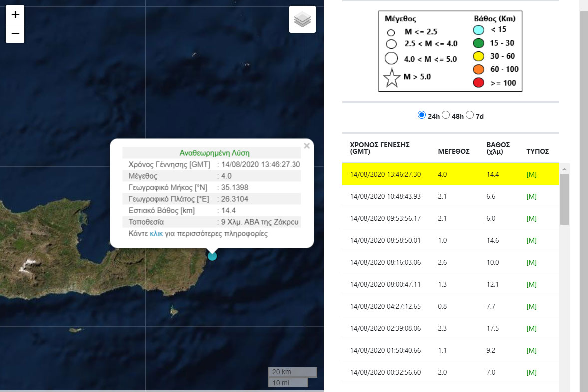
Task: Close the earthquake info popup
Action: (307, 146)
